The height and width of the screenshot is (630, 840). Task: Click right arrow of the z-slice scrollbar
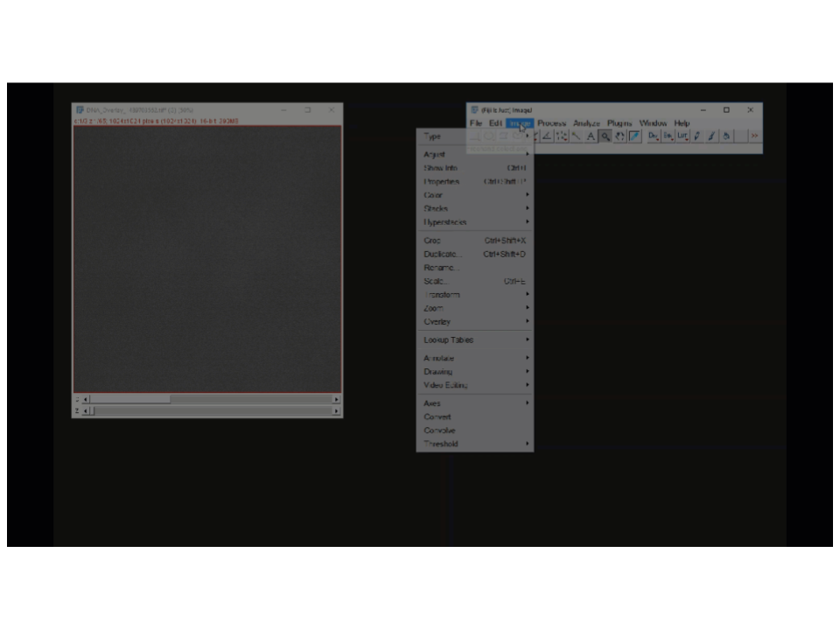tap(336, 410)
